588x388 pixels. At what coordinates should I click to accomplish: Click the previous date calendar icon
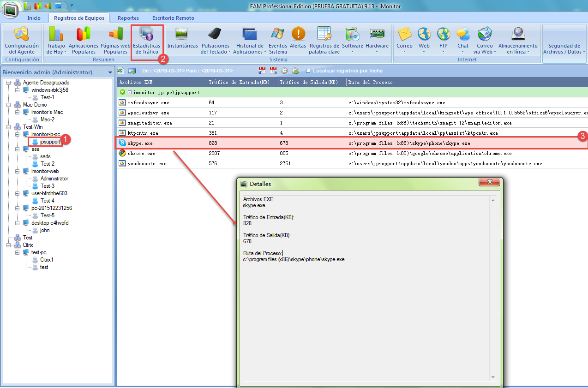262,71
